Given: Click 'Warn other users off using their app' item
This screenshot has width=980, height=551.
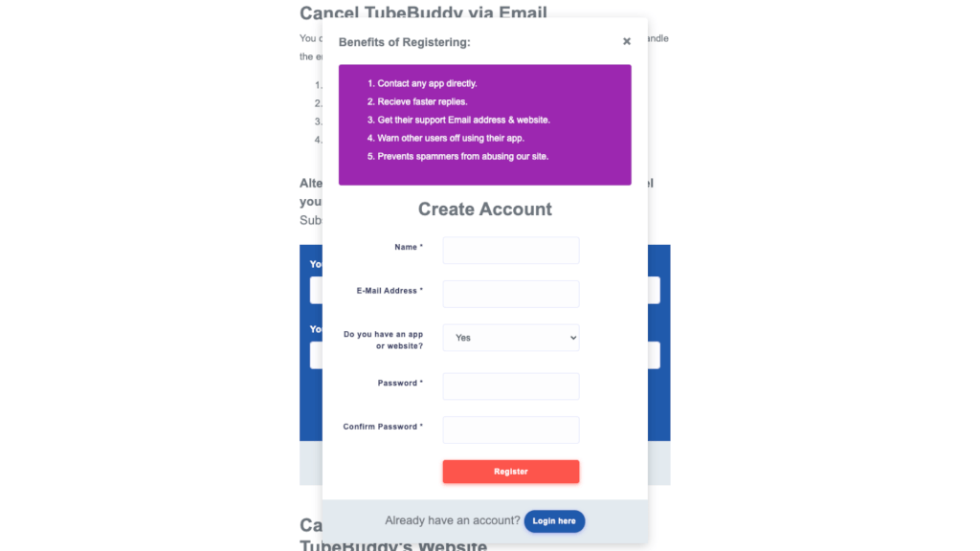Looking at the screenshot, I should [451, 138].
